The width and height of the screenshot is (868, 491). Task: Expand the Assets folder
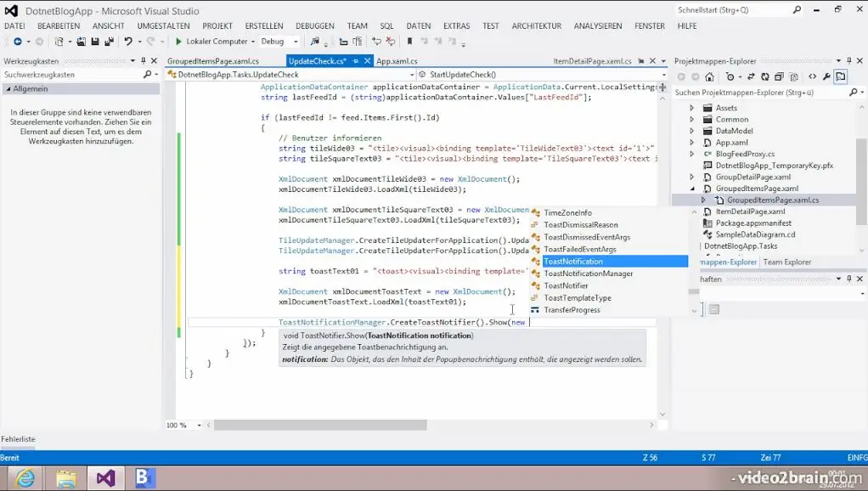coord(691,108)
